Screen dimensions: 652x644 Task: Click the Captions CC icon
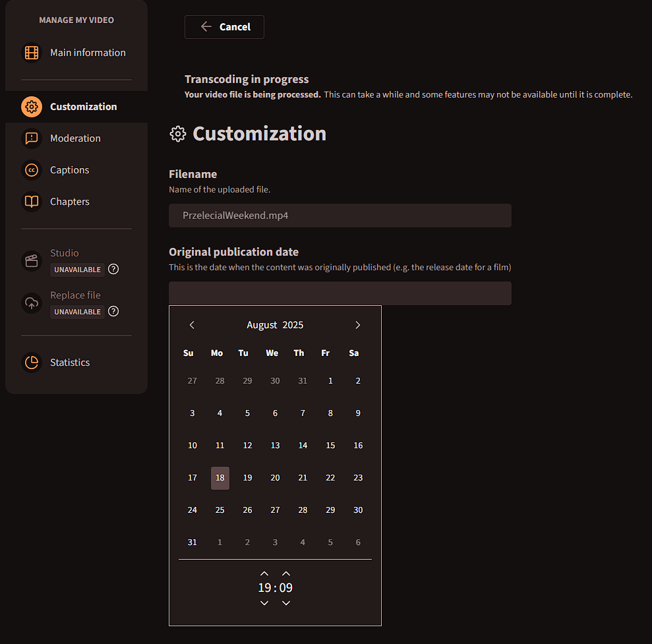tap(32, 170)
